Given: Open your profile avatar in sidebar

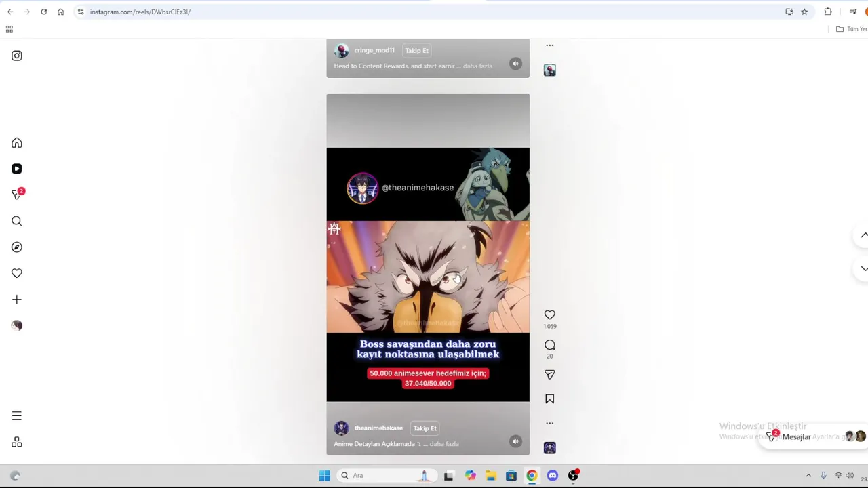Looking at the screenshot, I should 17,325.
